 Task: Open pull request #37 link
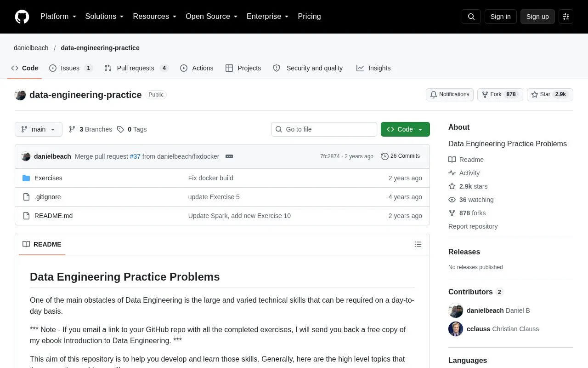coord(135,156)
